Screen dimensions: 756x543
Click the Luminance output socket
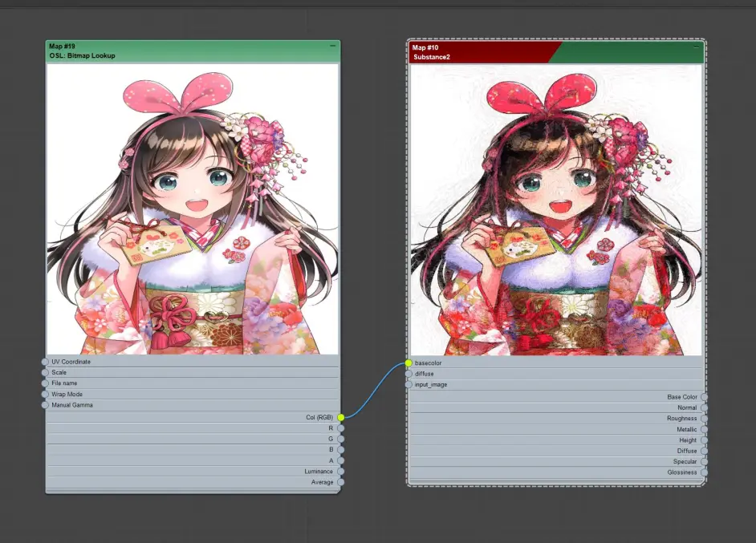click(x=341, y=471)
